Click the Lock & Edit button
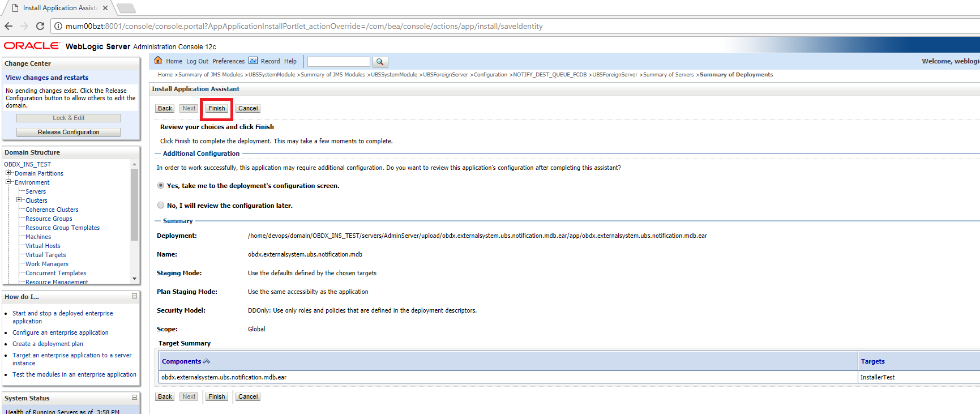The width and height of the screenshot is (980, 414). (x=69, y=118)
